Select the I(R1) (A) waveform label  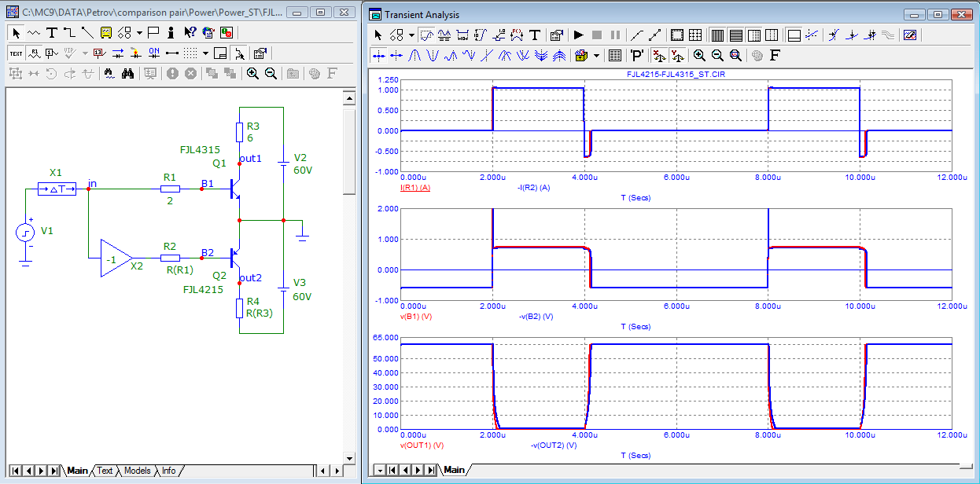[415, 188]
